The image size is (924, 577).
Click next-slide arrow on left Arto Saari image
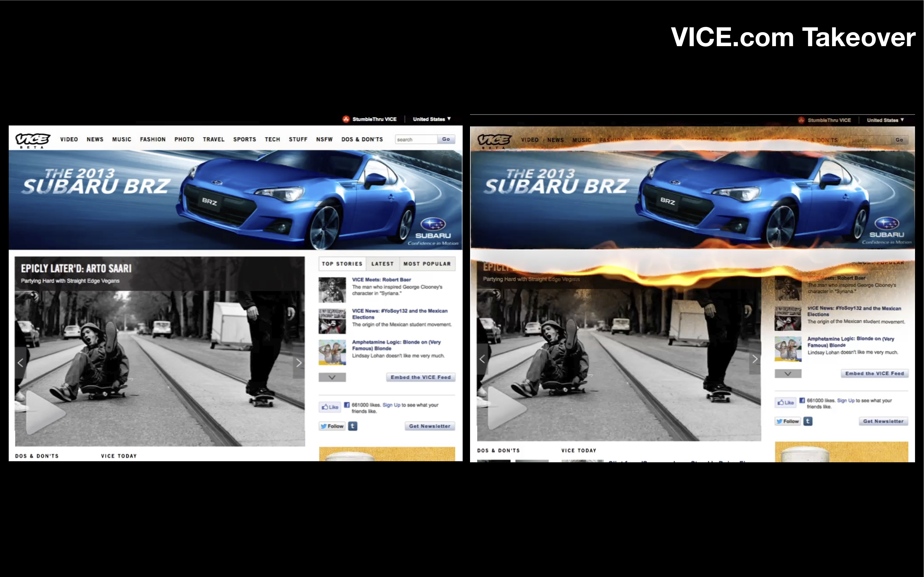[299, 363]
